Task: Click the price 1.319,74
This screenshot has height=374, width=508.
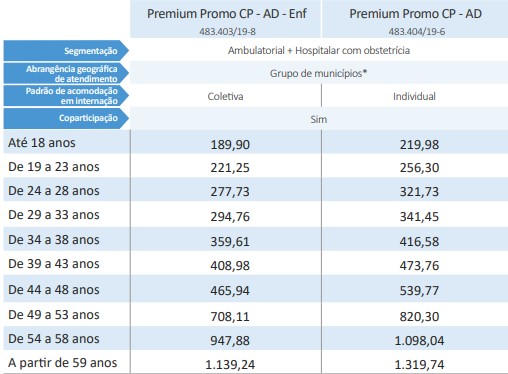Action: (419, 365)
